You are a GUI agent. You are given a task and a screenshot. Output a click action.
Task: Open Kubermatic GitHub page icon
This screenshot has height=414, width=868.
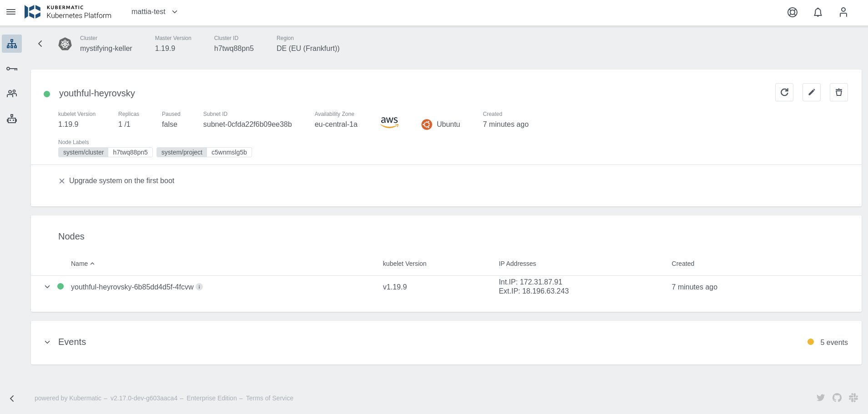click(x=837, y=398)
